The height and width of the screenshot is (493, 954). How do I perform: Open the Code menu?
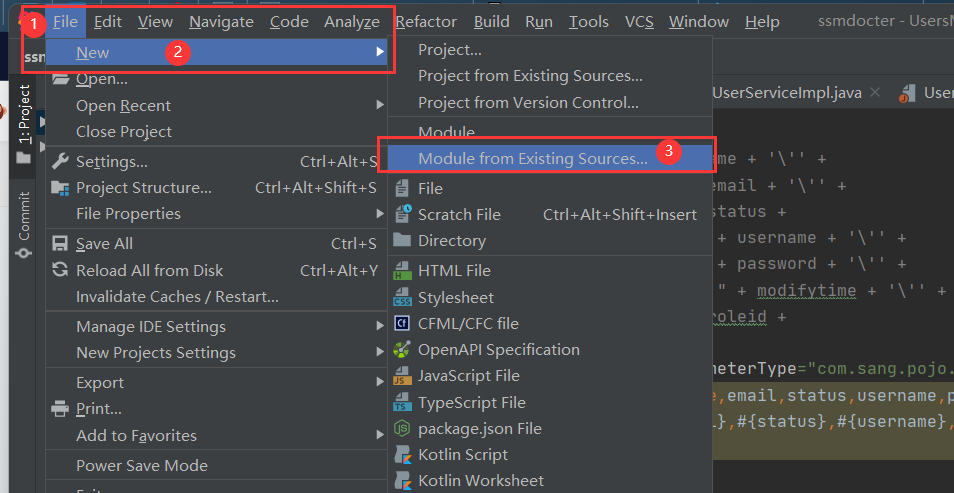pyautogui.click(x=289, y=22)
